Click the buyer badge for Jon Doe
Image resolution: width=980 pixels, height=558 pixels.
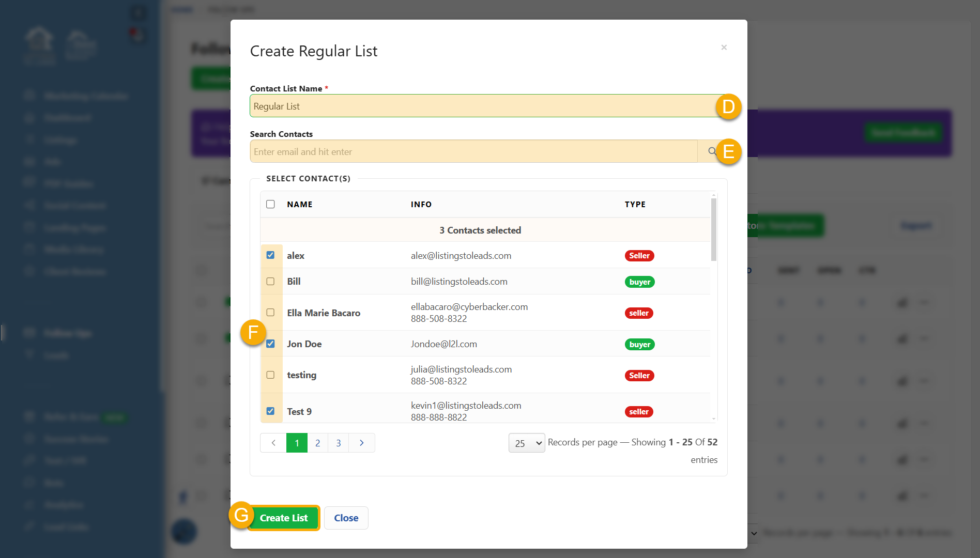pos(639,345)
